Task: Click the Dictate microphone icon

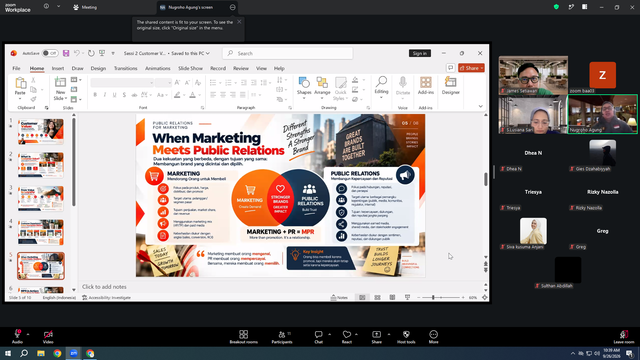Action: (x=403, y=82)
